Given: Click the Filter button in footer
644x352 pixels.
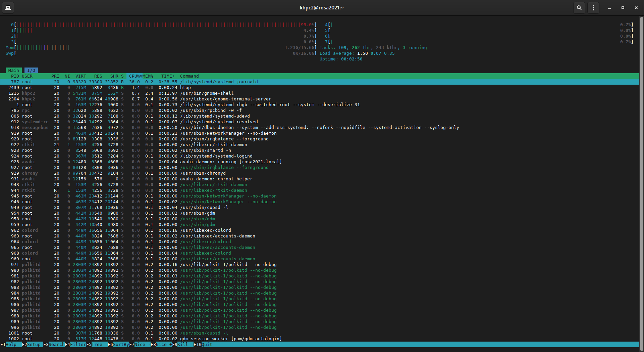Looking at the screenshot, I should tap(78, 344).
